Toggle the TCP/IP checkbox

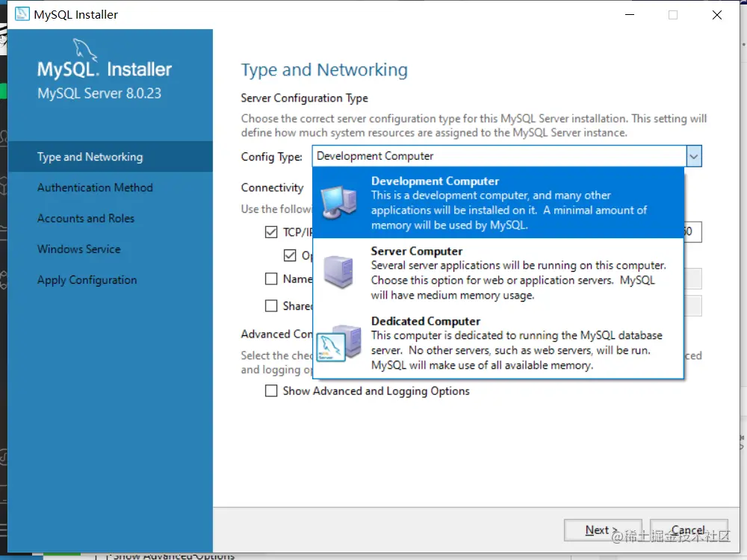point(271,232)
